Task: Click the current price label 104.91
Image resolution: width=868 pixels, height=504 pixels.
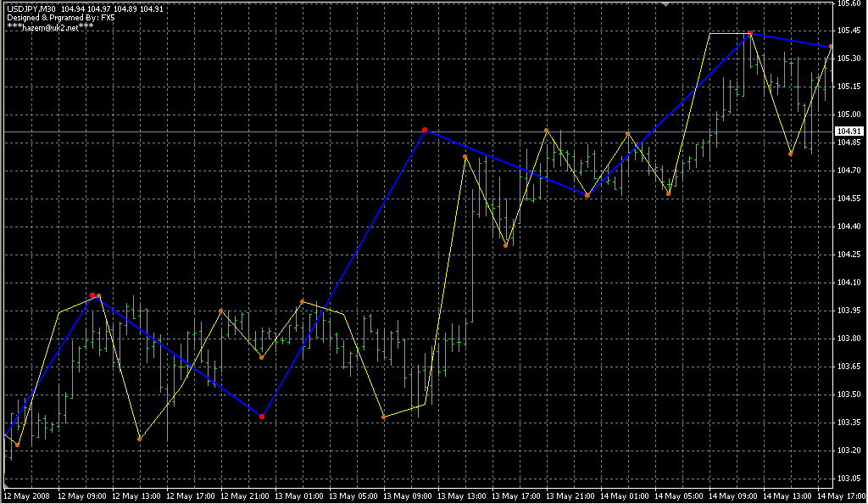Action: click(849, 132)
